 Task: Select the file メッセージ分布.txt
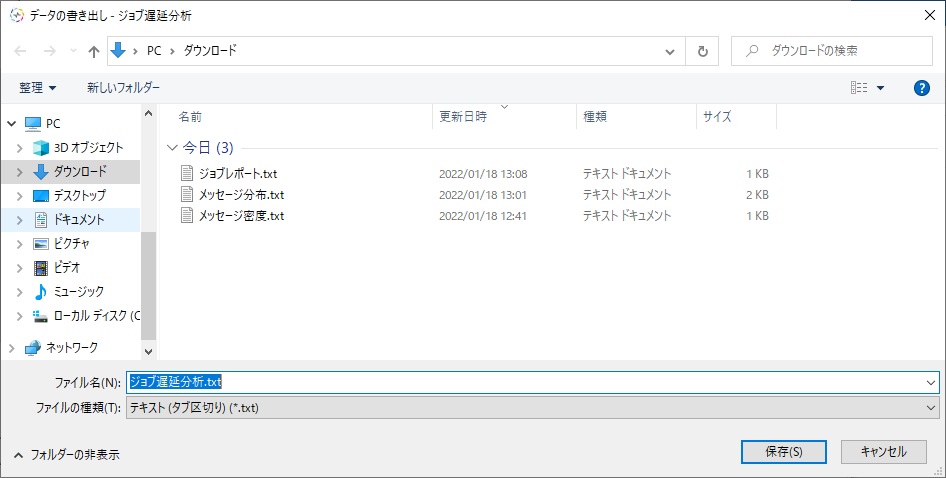[x=241, y=195]
